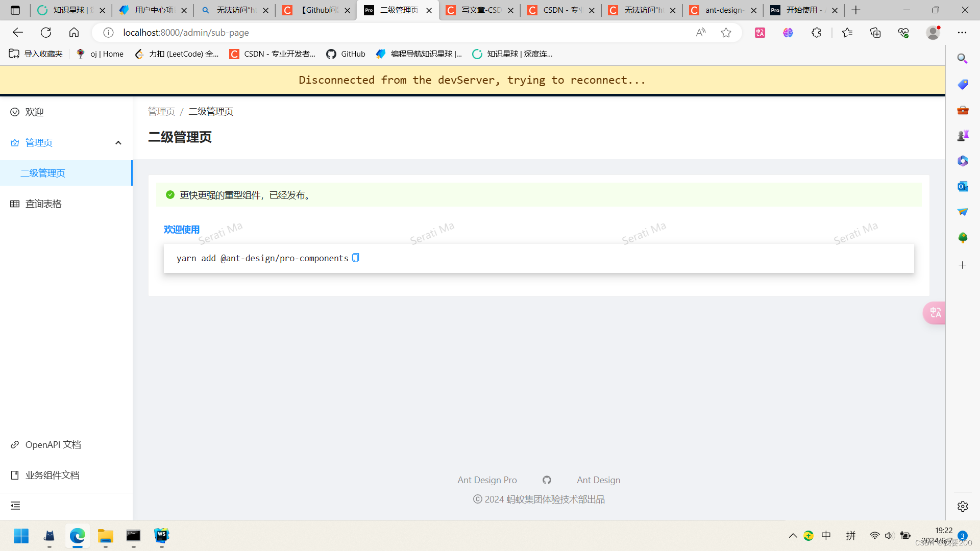The width and height of the screenshot is (980, 551).
Task: Toggle read aloud icon in address bar
Action: (x=701, y=33)
